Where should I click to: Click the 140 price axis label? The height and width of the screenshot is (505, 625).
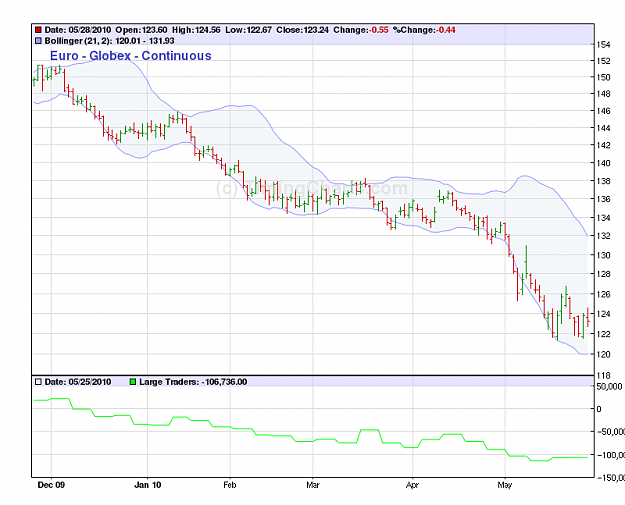[x=603, y=163]
